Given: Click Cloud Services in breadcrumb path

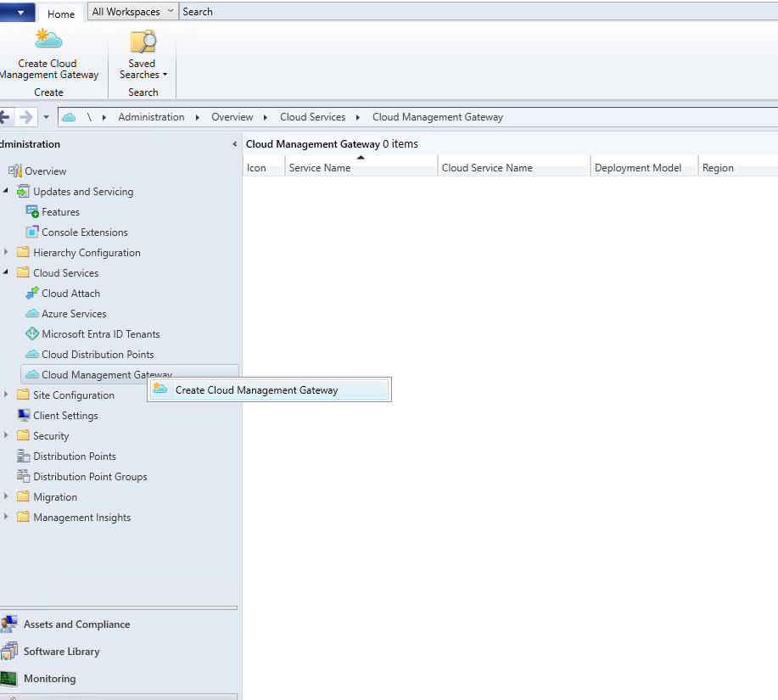Looking at the screenshot, I should (x=312, y=117).
